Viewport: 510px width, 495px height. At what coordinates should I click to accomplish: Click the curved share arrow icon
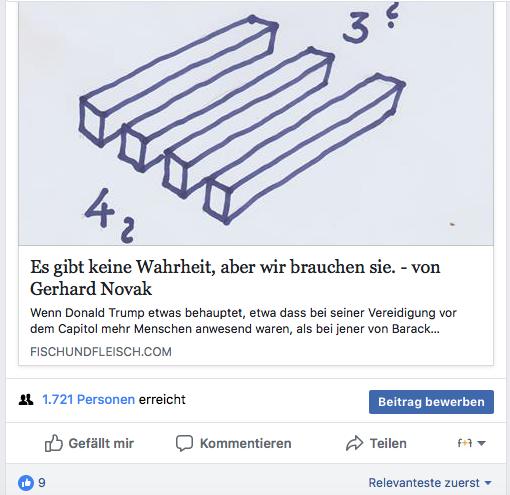[x=354, y=443]
